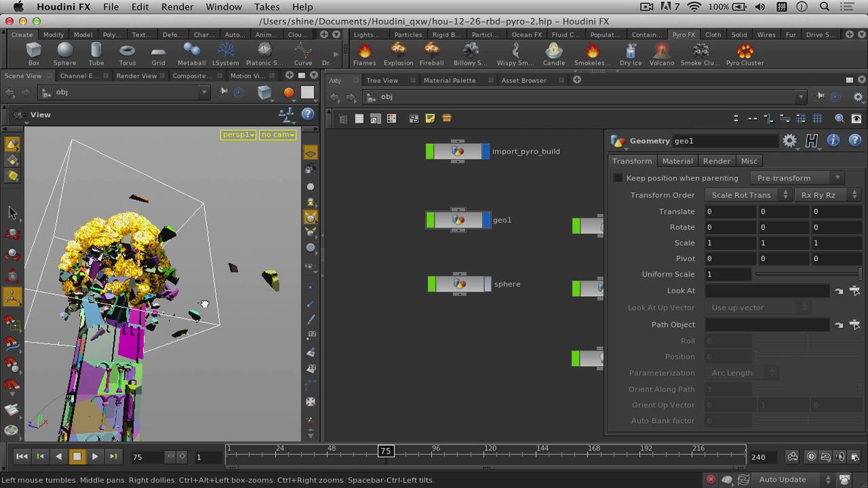Open the Takes menu
The width and height of the screenshot is (868, 488).
(267, 7)
